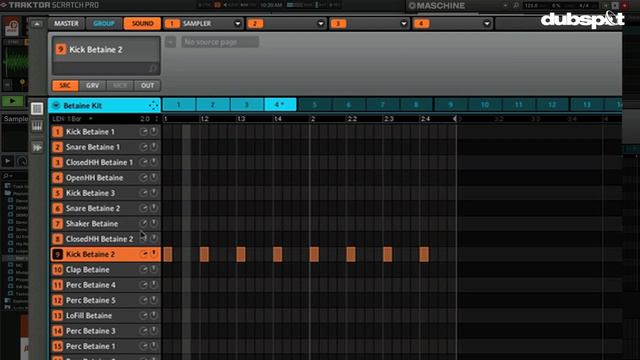Select empty pattern slot 5
The image size is (640, 360).
point(314,105)
